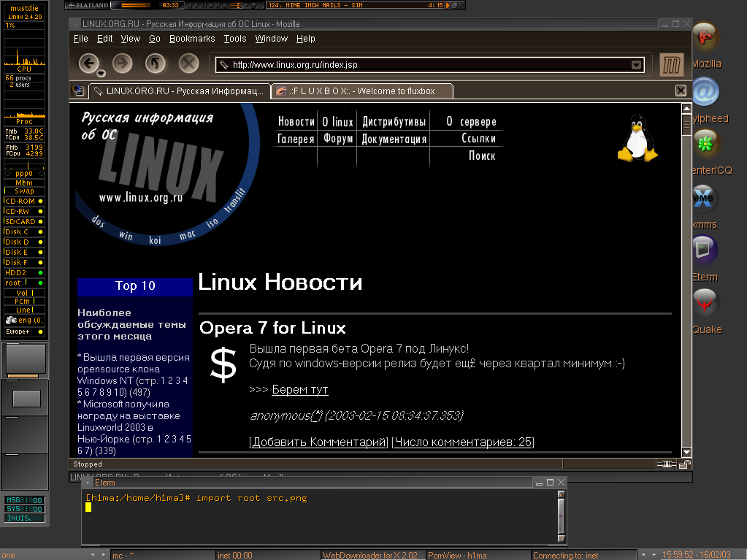Stop page loading with the X button
Viewport: 747px width, 560px height.
click(x=188, y=64)
